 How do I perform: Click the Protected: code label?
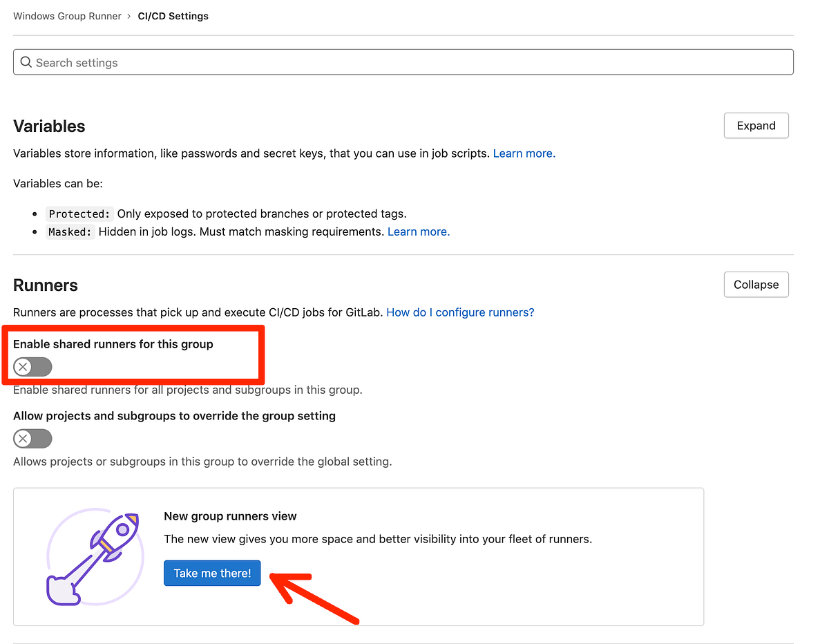click(79, 214)
